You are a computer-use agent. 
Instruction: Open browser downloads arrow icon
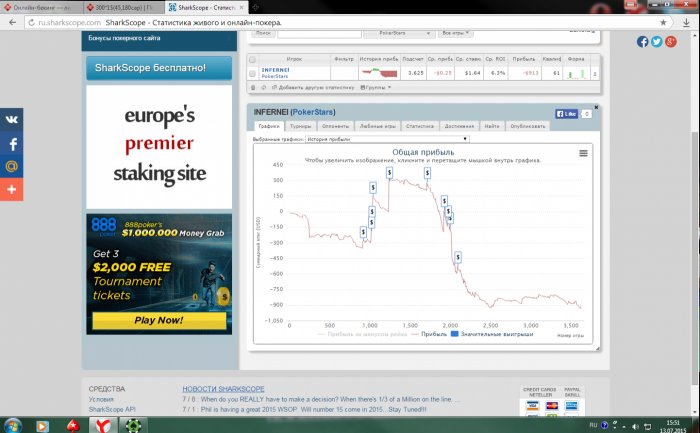(x=687, y=22)
